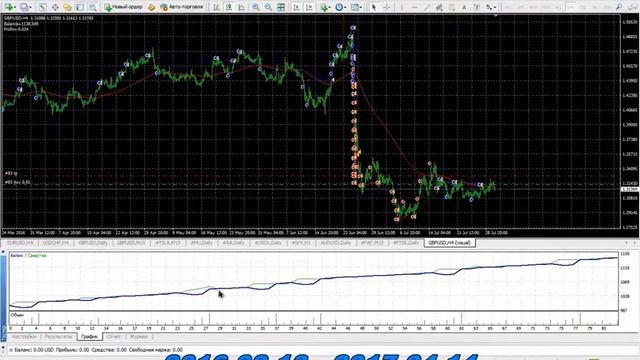Click the Новый ордер button
Image resolution: width=640 pixels, height=360 pixels.
click(123, 7)
